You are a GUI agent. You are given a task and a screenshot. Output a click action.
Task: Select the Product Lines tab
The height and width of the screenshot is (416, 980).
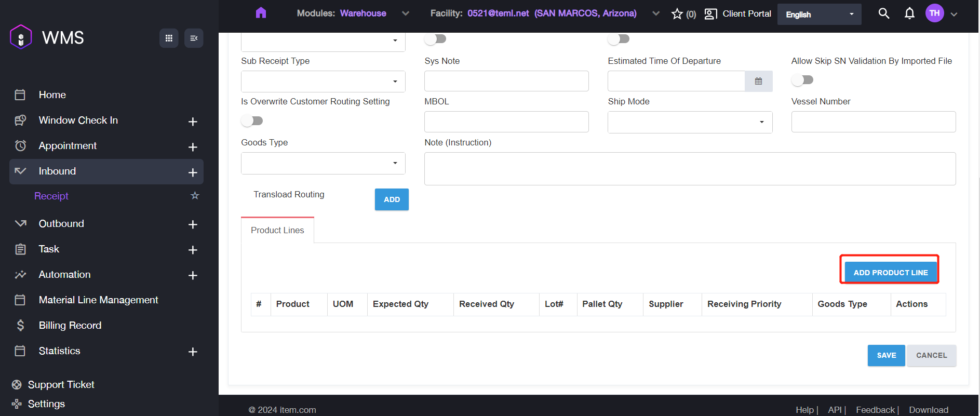point(277,230)
